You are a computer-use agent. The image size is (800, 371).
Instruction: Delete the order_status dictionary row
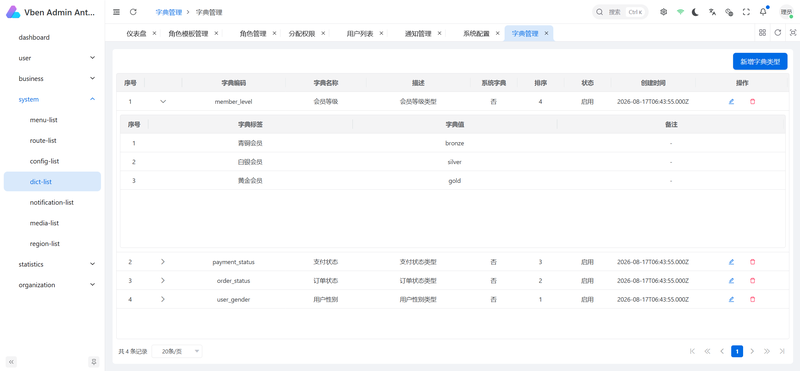[752, 281]
